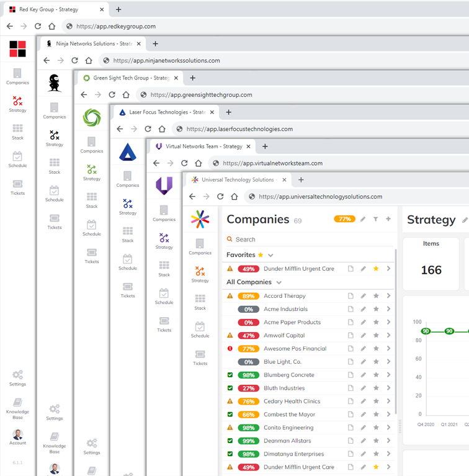Go home in Virtual Networks Team browser
This screenshot has height=476, width=469.
(199, 163)
